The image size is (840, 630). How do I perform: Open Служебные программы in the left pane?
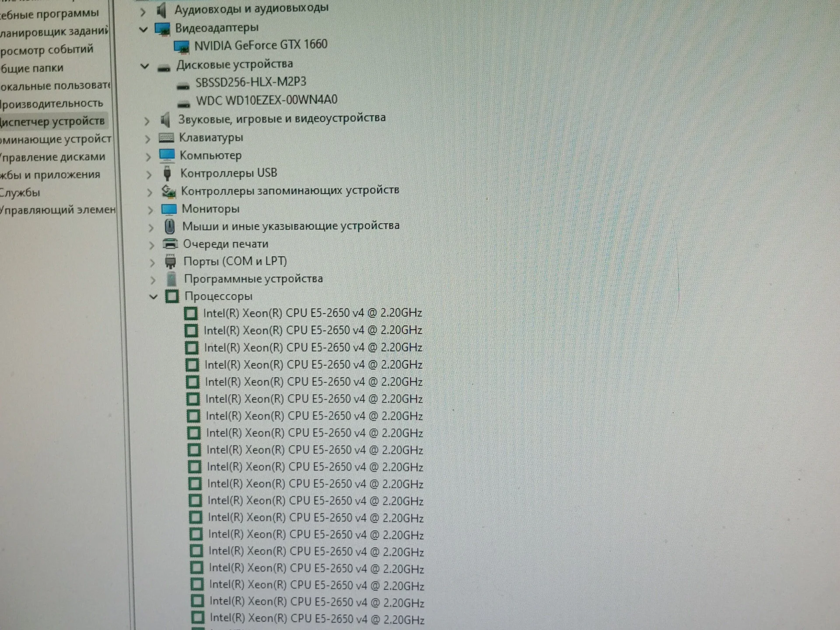49,14
